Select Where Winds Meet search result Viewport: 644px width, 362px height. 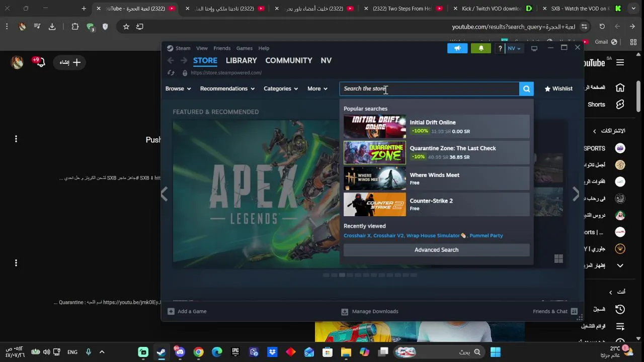pos(436,178)
